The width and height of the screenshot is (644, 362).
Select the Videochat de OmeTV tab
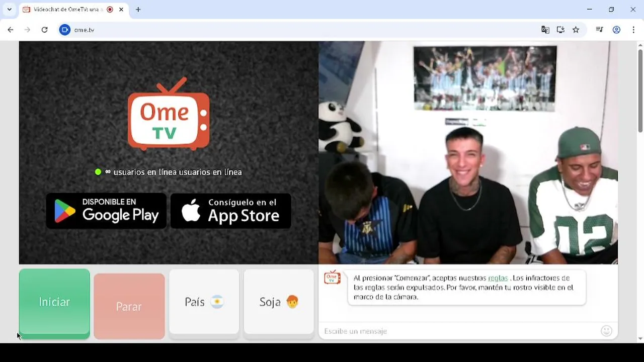coord(73,10)
